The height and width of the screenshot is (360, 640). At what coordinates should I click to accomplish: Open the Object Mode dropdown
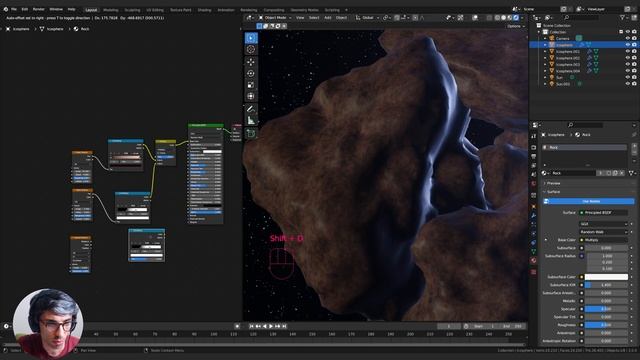coord(275,18)
